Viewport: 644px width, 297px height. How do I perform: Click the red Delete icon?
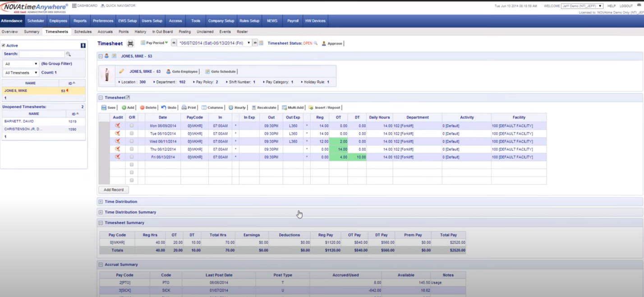[x=142, y=107]
